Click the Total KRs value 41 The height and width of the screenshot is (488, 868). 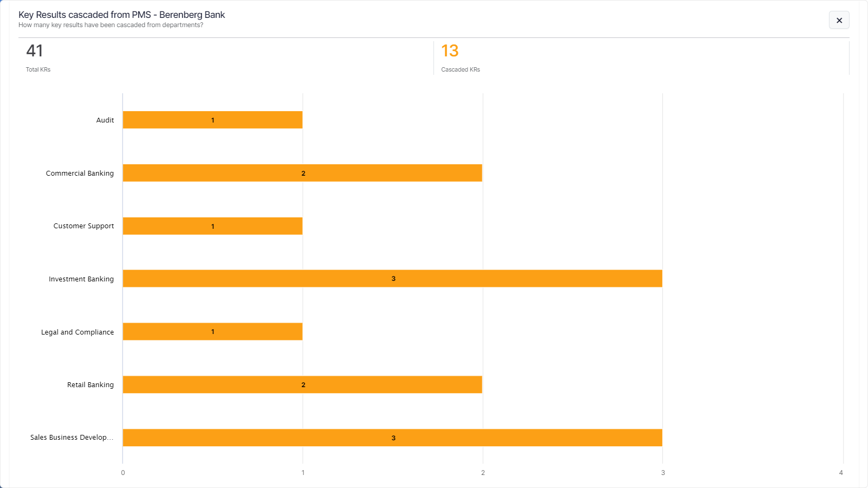tap(34, 51)
